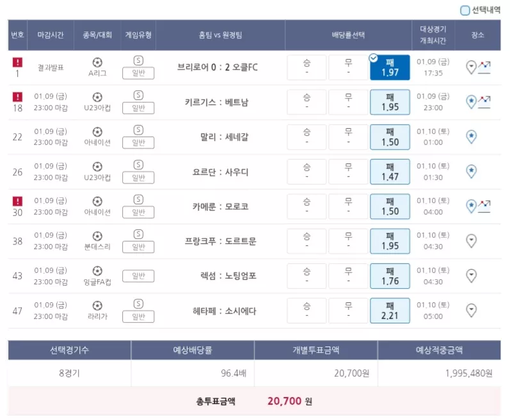
Task: Select 패 1.76 odds for 렉섬 vs 노팅엄포
Action: click(390, 276)
